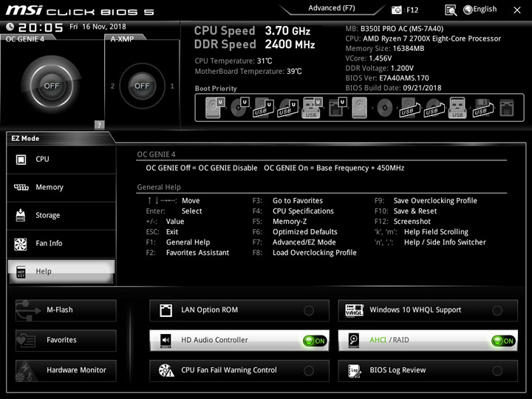The height and width of the screenshot is (399, 532).
Task: Switch to Advanced (F7) mode
Action: coord(332,8)
